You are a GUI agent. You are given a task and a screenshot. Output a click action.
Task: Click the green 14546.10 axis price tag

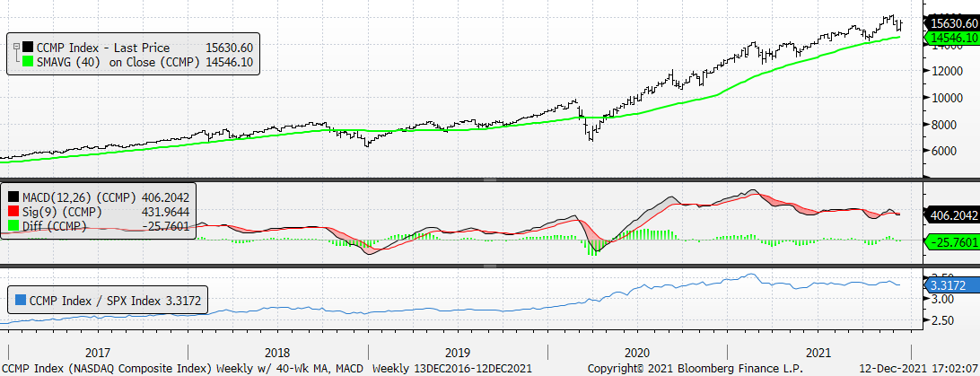coord(950,38)
